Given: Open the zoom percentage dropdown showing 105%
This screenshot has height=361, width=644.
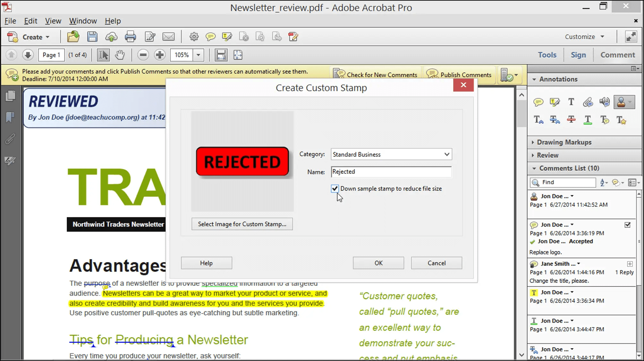Looking at the screenshot, I should [199, 55].
